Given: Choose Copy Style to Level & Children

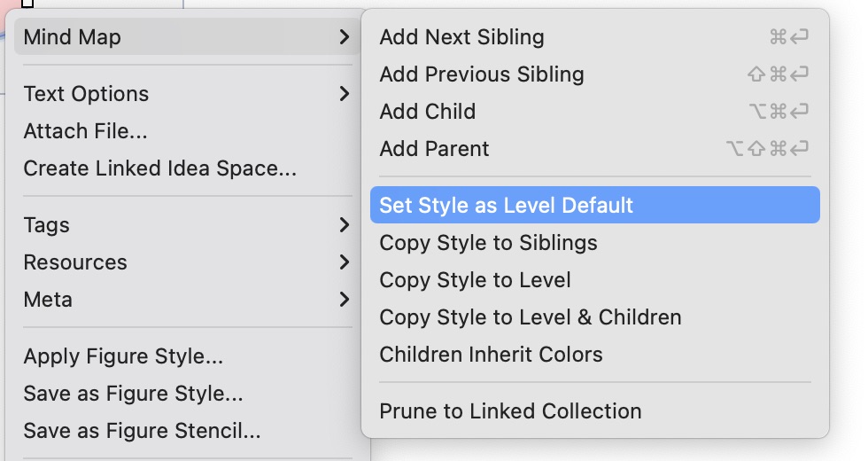Looking at the screenshot, I should (530, 317).
